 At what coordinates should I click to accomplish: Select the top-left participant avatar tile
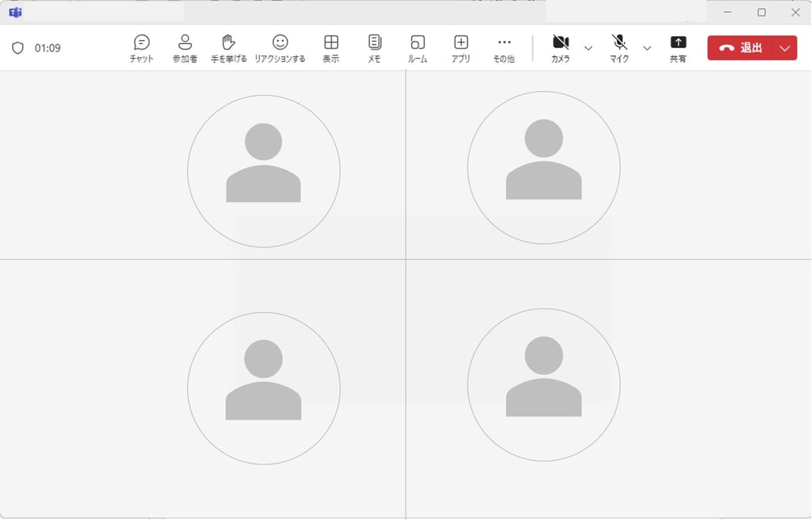pos(264,171)
